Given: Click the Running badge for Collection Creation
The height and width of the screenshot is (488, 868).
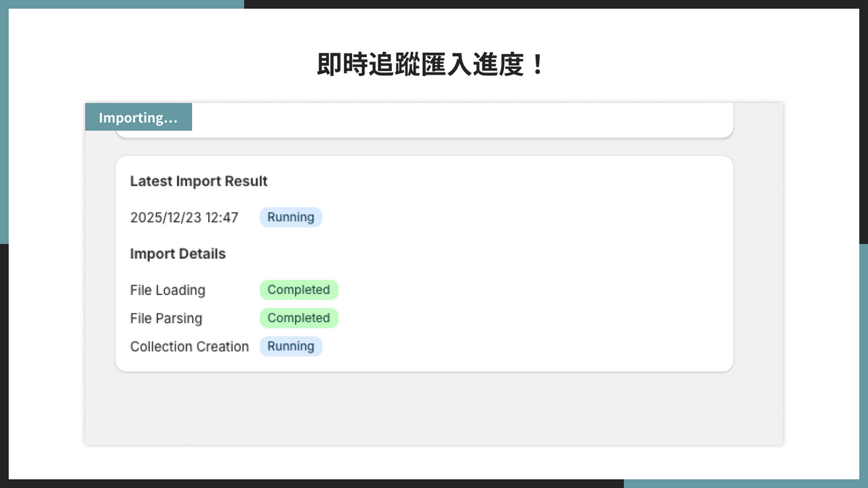Looking at the screenshot, I should coord(291,346).
